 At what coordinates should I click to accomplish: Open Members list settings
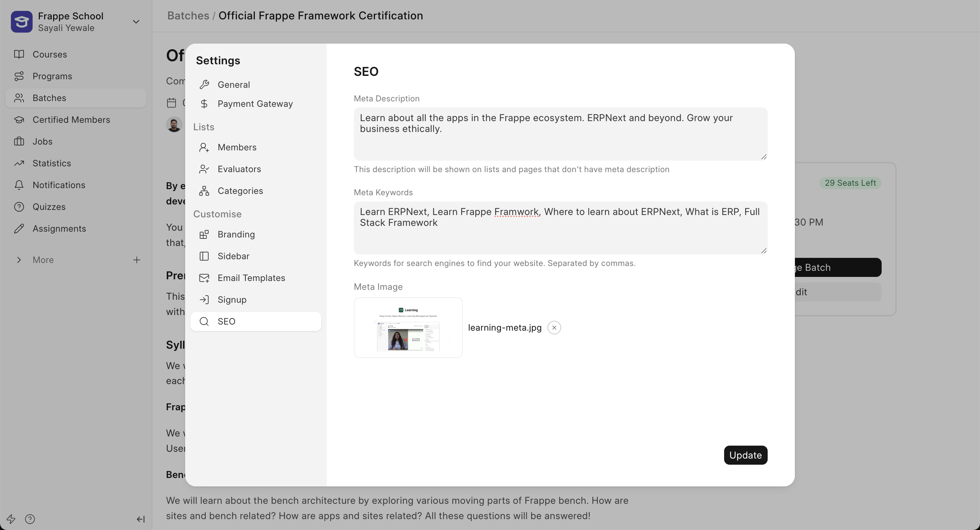tap(256, 147)
